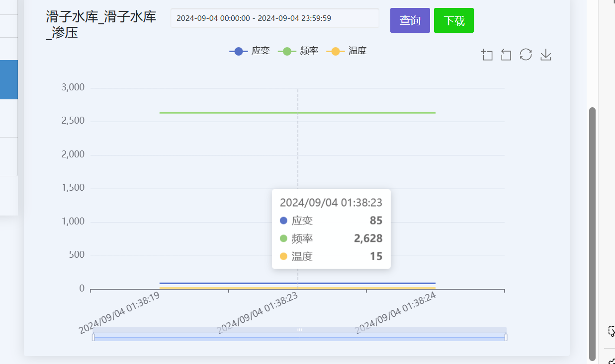
Task: Click the chart restore/refresh icon
Action: [526, 55]
